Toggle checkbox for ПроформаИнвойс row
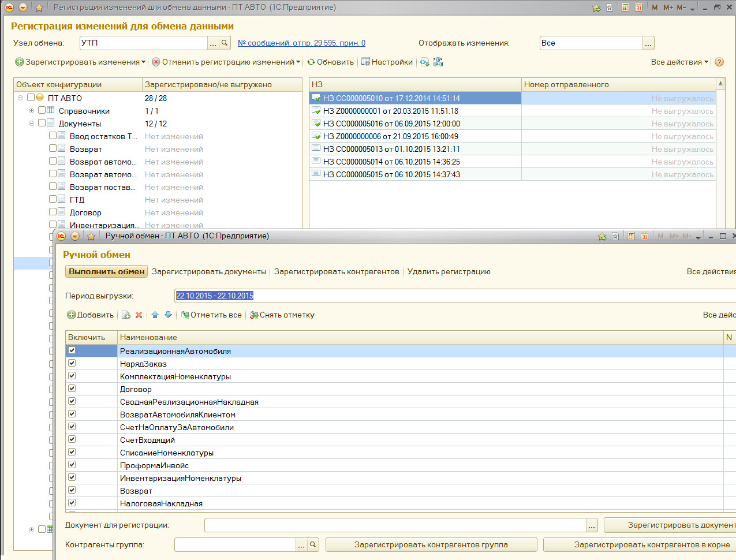Viewport: 736px width, 560px height. pos(72,465)
